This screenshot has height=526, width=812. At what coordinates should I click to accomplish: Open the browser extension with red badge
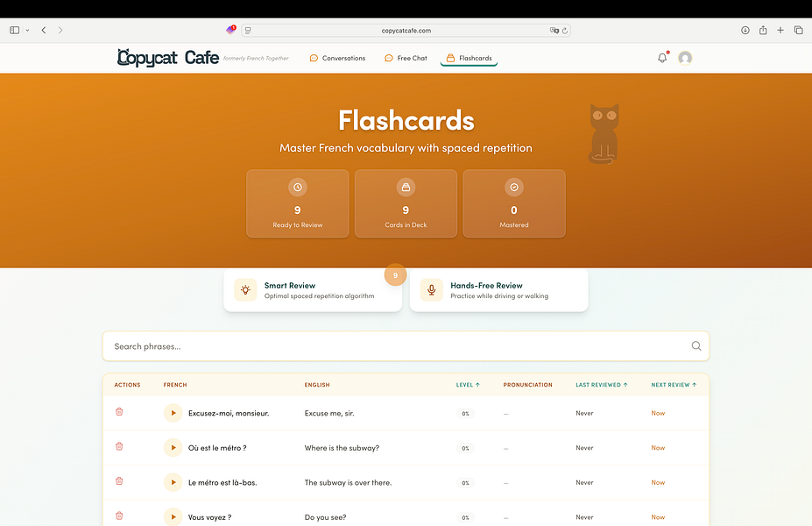pyautogui.click(x=231, y=30)
